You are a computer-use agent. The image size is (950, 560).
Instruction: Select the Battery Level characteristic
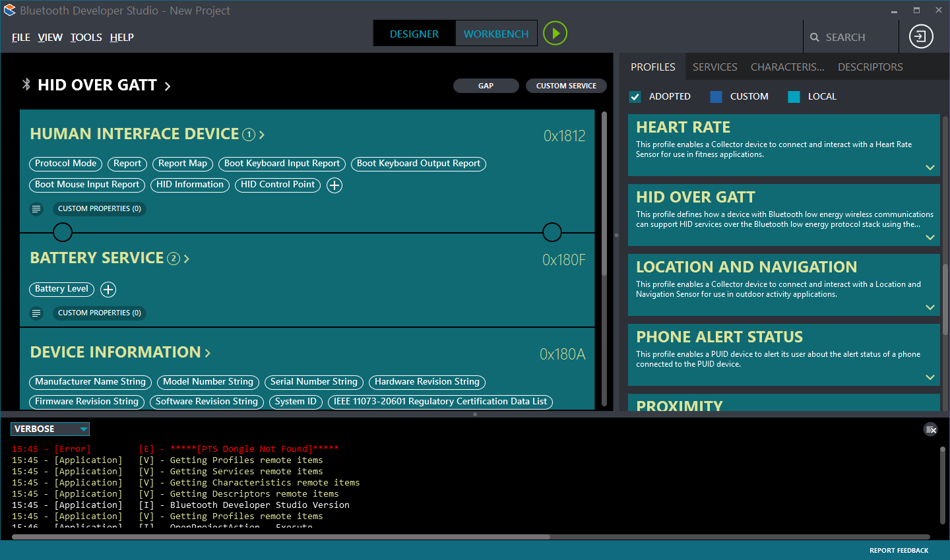coord(62,289)
